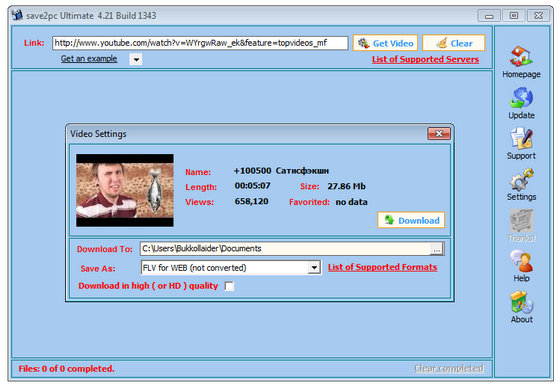The width and height of the screenshot is (560, 389).
Task: Expand the Get an example dropdown arrow
Action: (x=136, y=59)
